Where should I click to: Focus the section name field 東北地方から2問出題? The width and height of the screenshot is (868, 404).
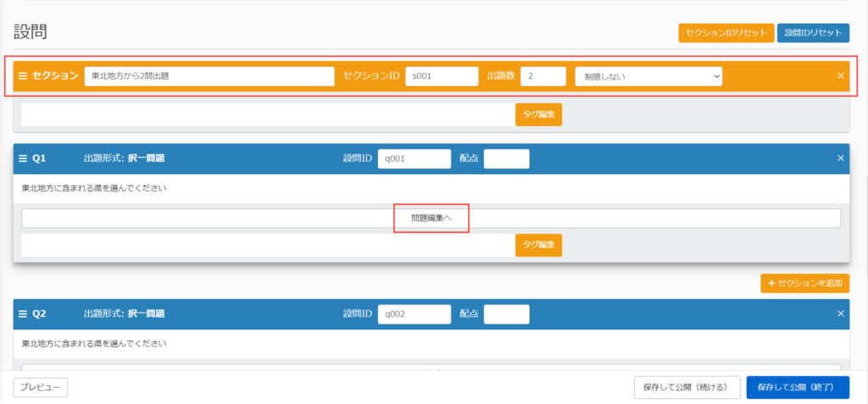pyautogui.click(x=209, y=76)
